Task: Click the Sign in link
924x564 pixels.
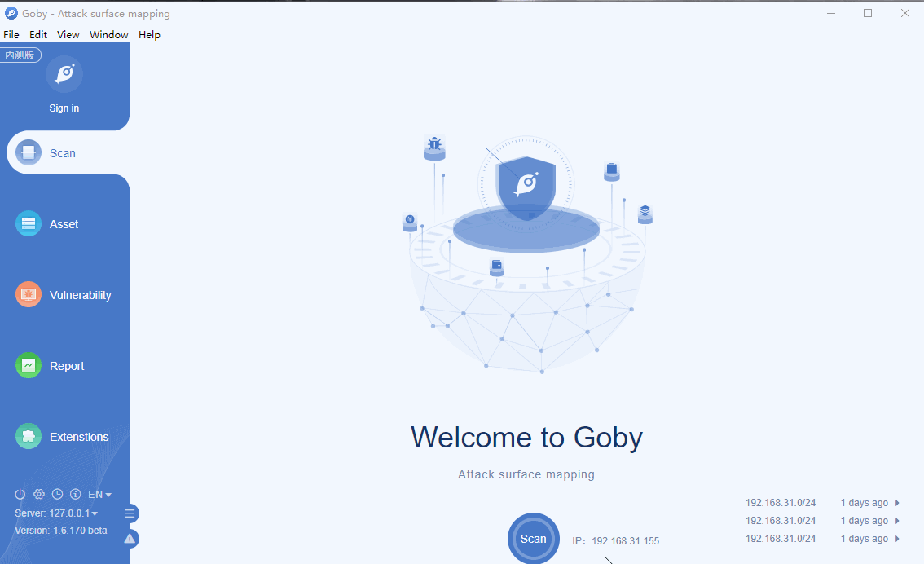Action: pyautogui.click(x=64, y=108)
